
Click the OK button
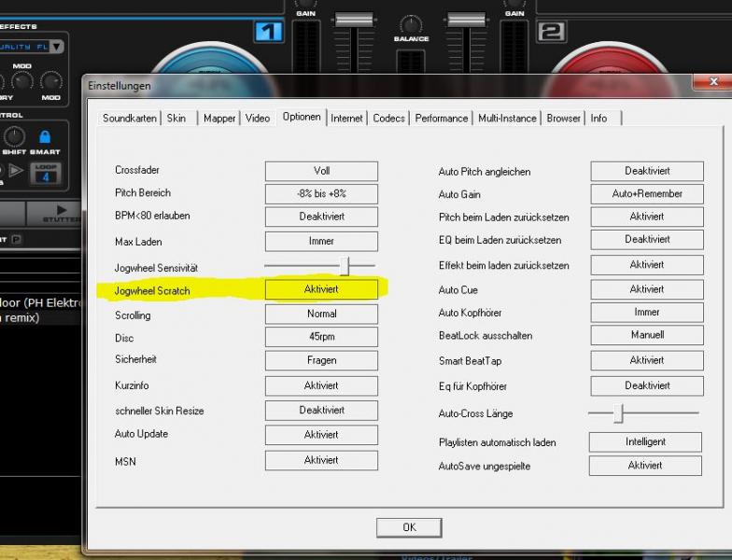[x=409, y=527]
